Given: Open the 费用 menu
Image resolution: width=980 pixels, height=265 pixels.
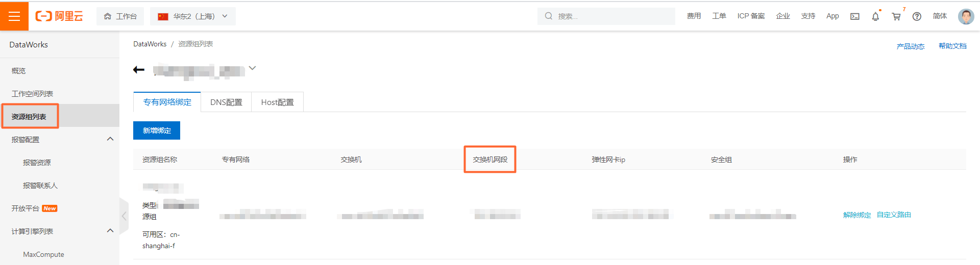Looking at the screenshot, I should click(694, 16).
